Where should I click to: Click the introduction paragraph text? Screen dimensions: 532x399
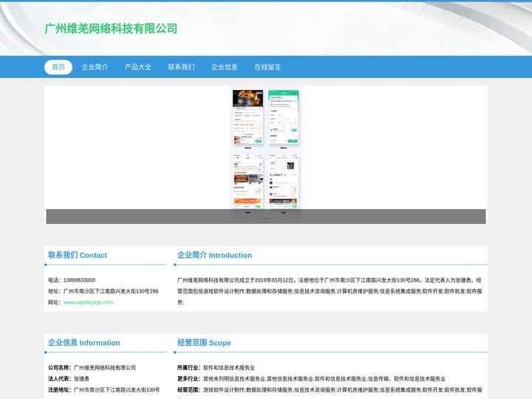point(330,291)
